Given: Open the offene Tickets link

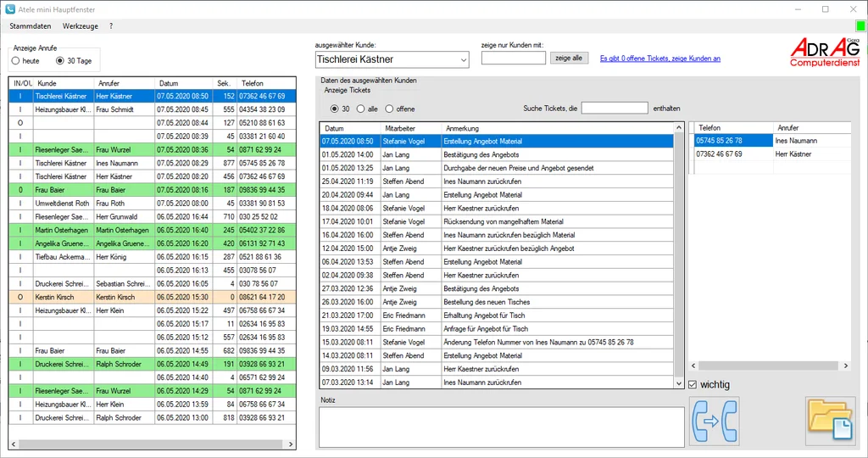Looking at the screenshot, I should click(x=659, y=59).
